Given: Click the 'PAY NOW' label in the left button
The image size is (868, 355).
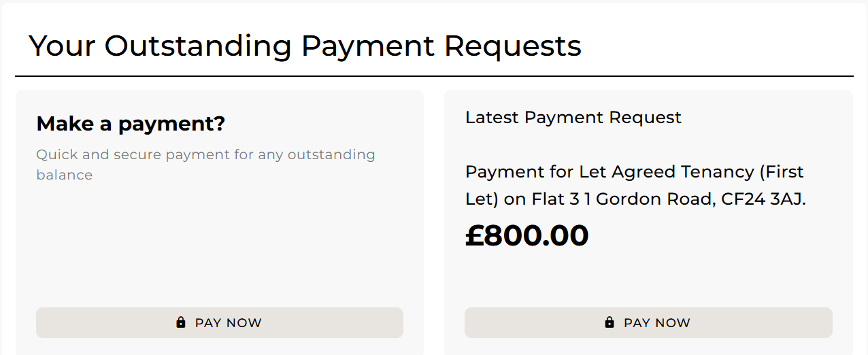Looking at the screenshot, I should 228,323.
